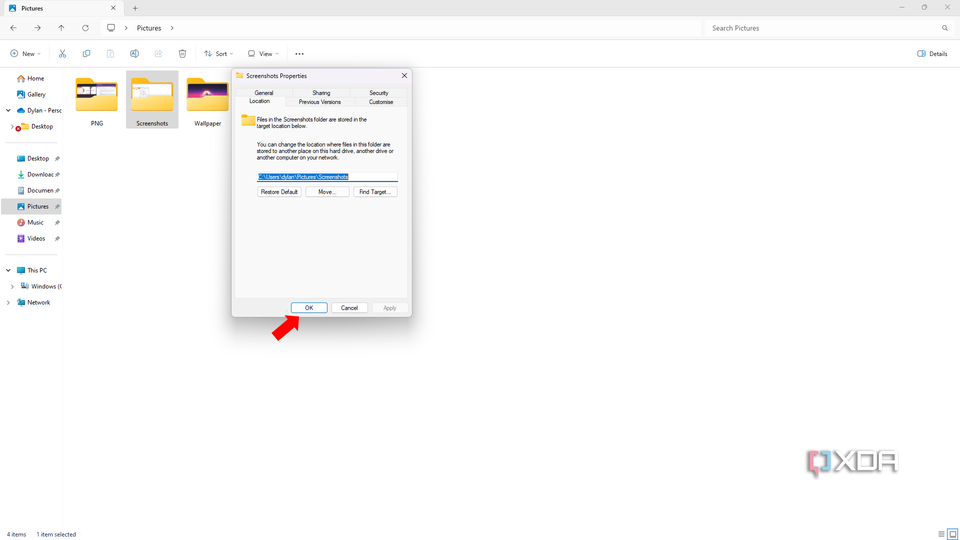Add a new tab with plus icon
The height and width of the screenshot is (540, 960).
135,9
